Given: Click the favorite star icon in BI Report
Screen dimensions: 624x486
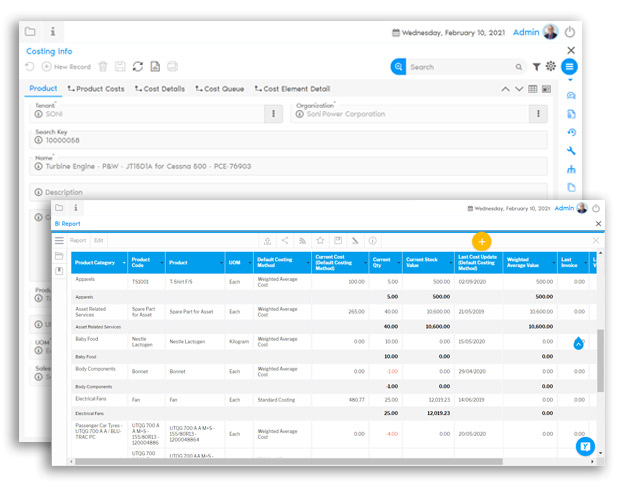Looking at the screenshot, I should [x=320, y=241].
